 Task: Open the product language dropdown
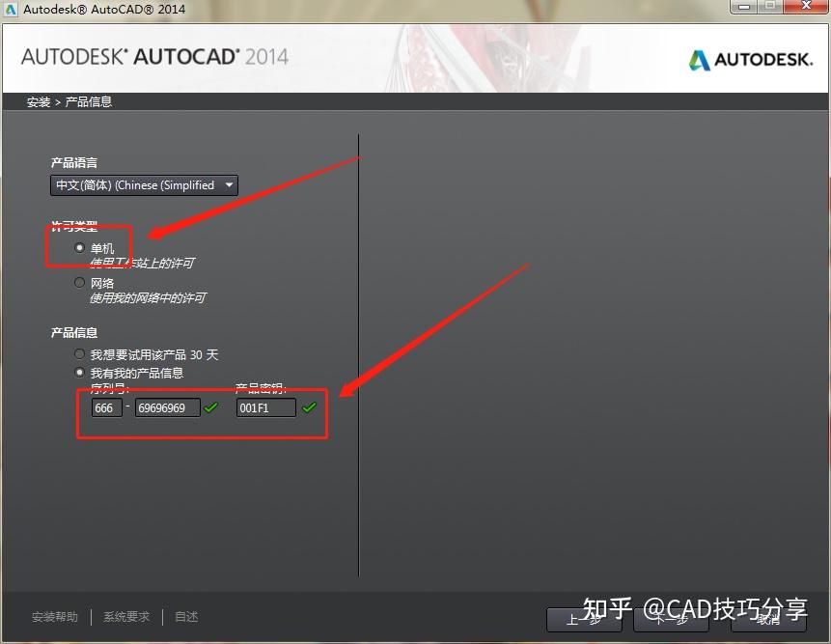(144, 185)
